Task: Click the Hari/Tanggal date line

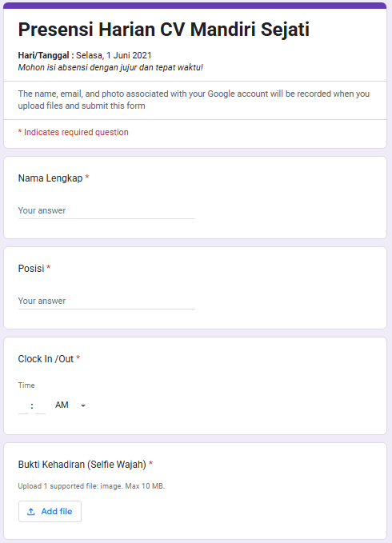Action: click(85, 55)
